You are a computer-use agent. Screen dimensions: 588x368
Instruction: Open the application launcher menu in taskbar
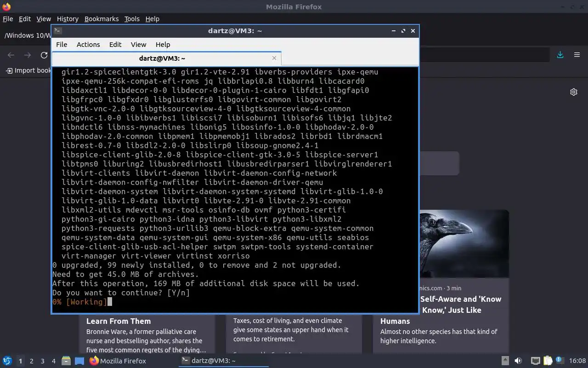tap(7, 361)
